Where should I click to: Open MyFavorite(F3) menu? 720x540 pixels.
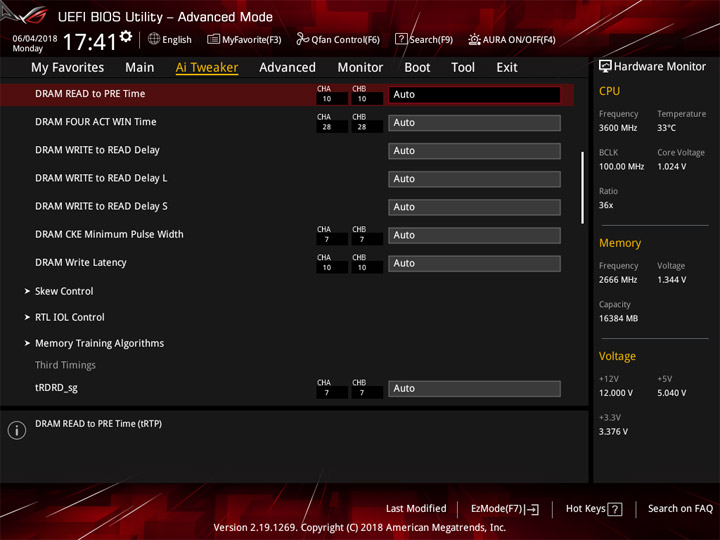click(x=252, y=39)
